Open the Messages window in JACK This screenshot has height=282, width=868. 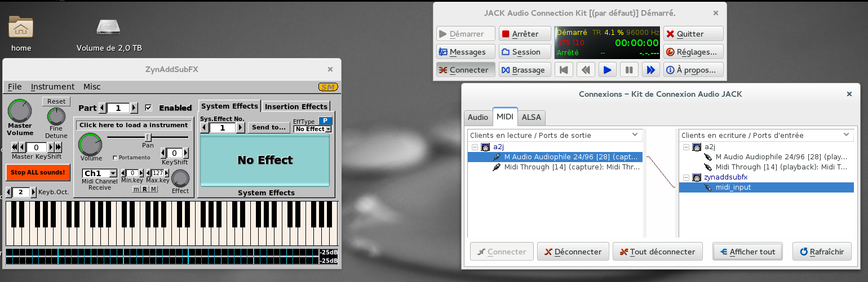pyautogui.click(x=465, y=52)
